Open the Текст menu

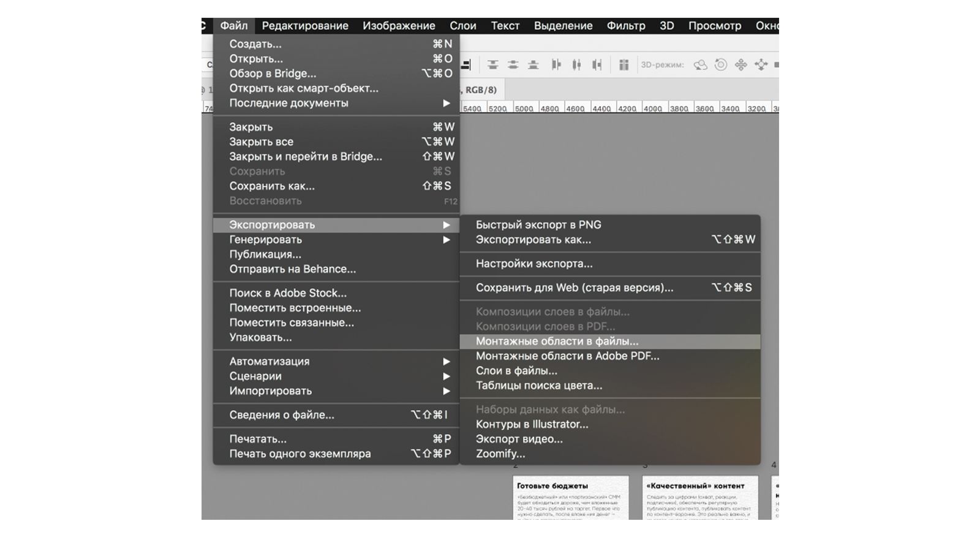505,26
